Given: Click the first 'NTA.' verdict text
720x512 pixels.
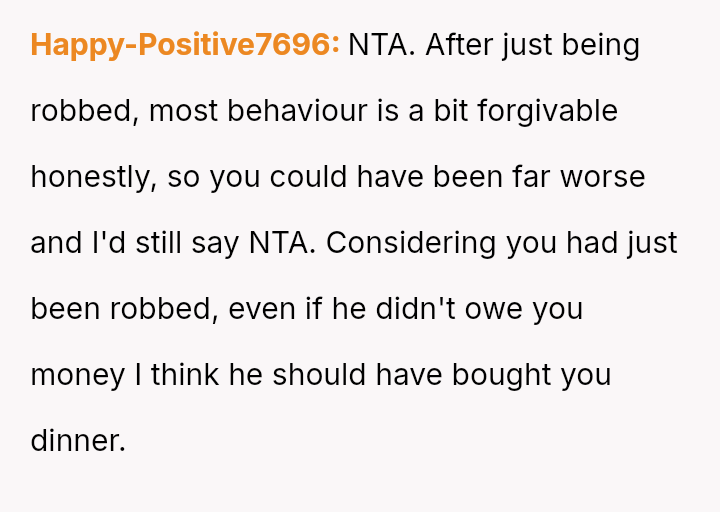Looking at the screenshot, I should click(382, 45).
